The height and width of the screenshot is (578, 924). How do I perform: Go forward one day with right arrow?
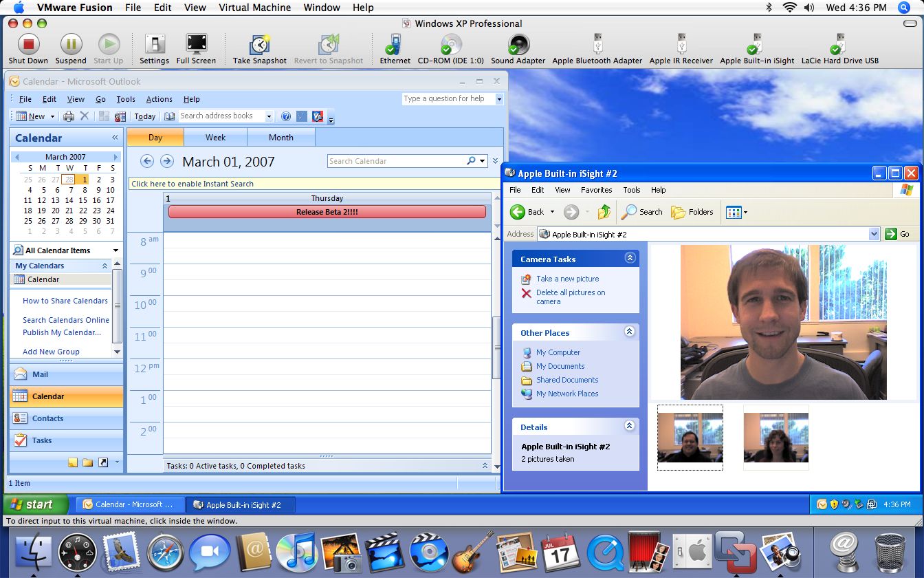(166, 161)
